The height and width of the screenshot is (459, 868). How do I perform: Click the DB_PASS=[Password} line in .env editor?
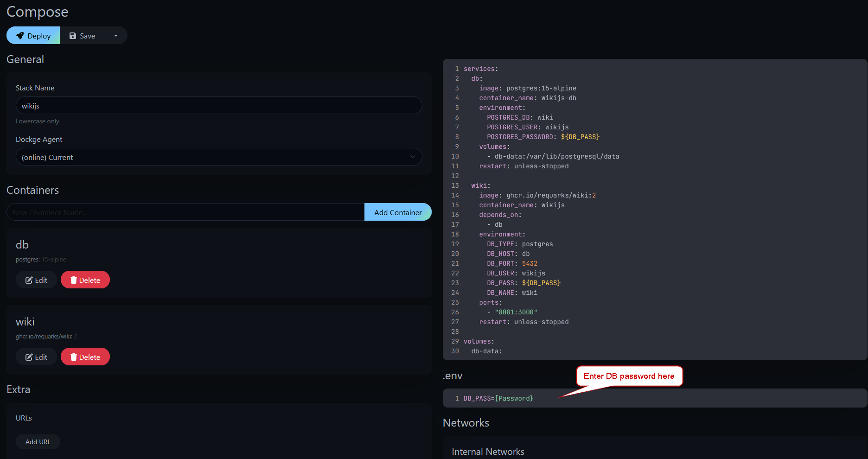pyautogui.click(x=498, y=398)
